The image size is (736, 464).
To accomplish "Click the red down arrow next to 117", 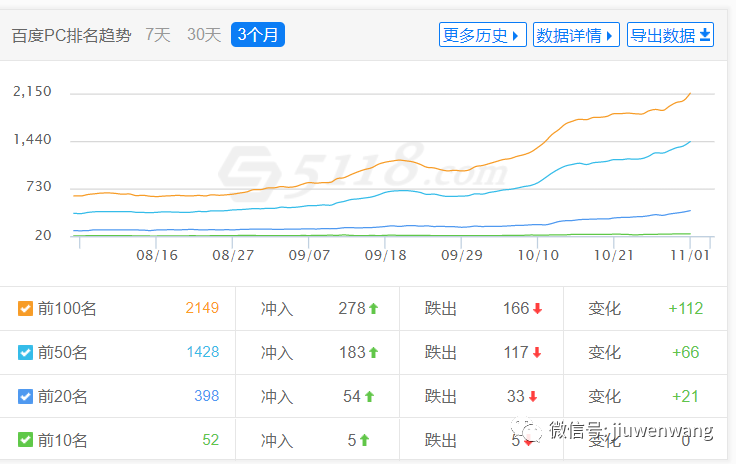I will [537, 352].
